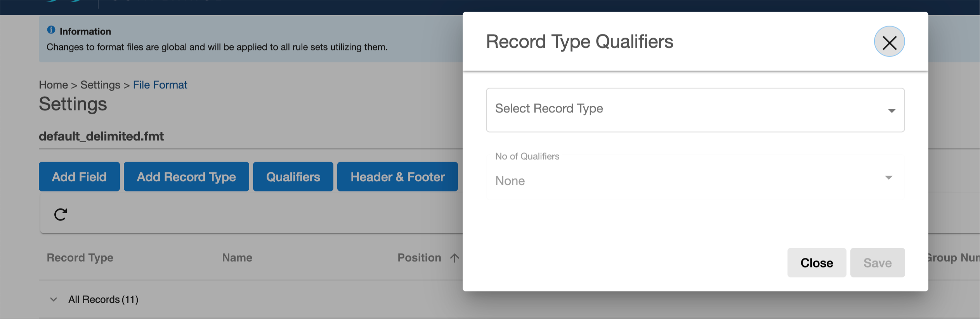
Task: Follow the File Format breadcrumb link
Action: [160, 85]
